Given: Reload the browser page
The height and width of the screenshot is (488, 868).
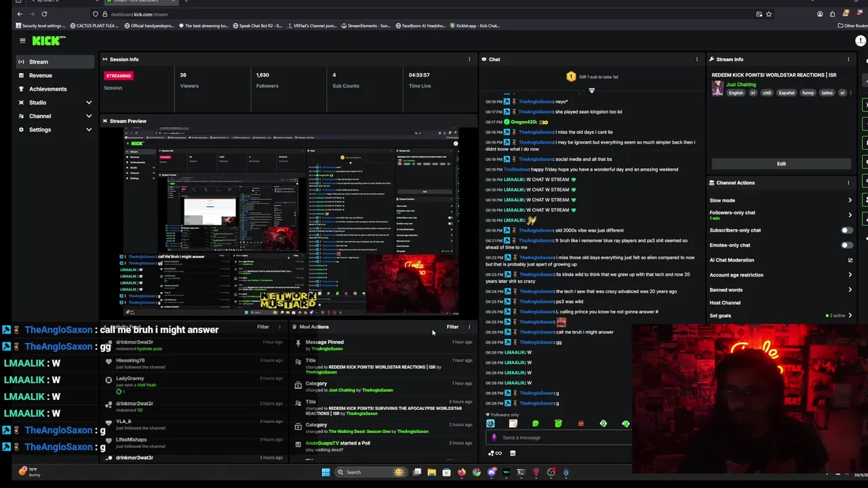Looking at the screenshot, I should click(x=44, y=14).
